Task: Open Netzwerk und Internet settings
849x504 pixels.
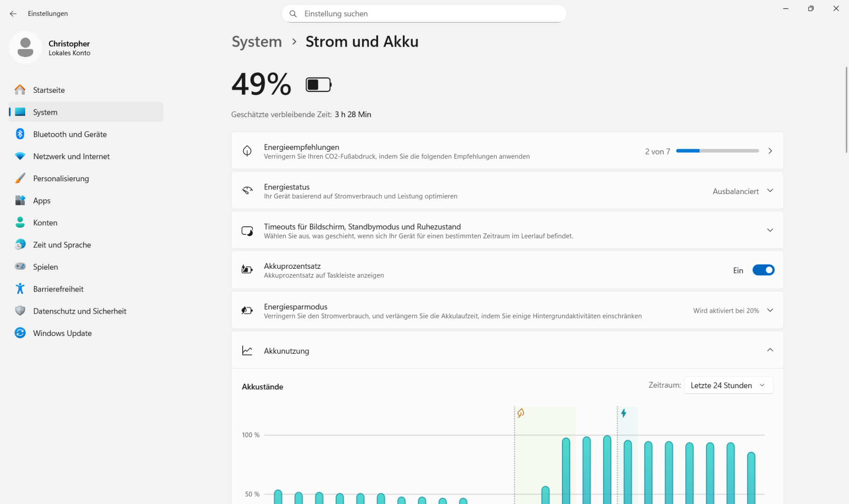Action: pos(71,156)
